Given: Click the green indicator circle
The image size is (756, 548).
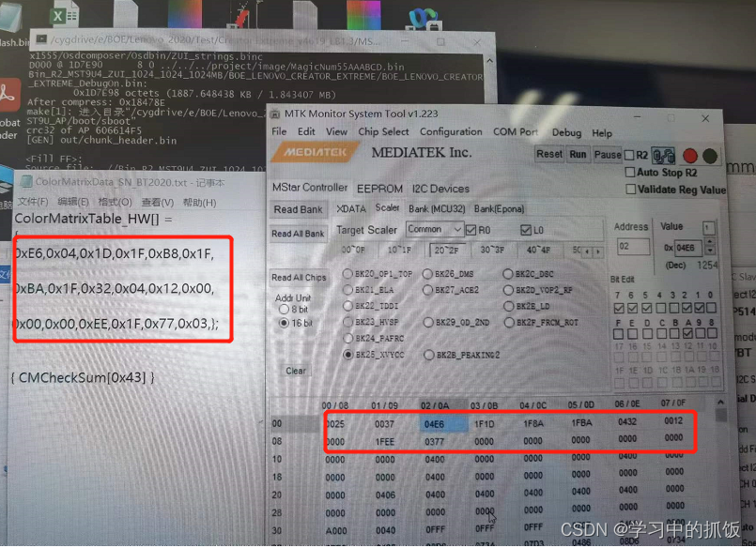Looking at the screenshot, I should click(712, 156).
